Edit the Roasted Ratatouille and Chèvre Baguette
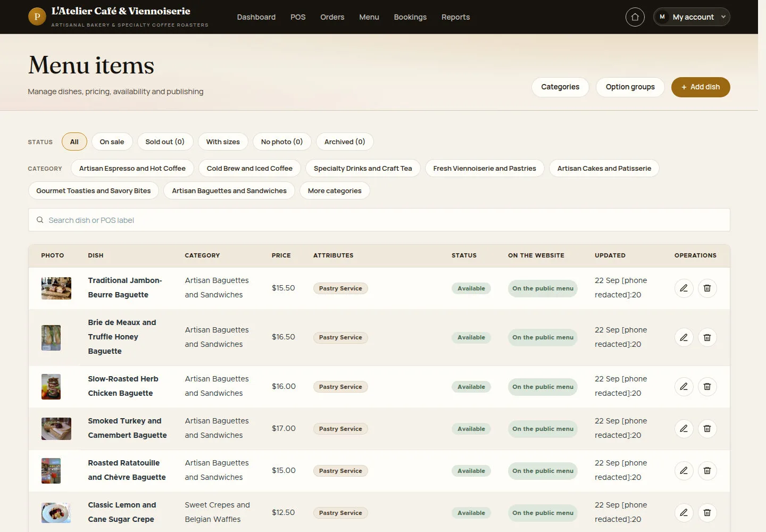Image resolution: width=766 pixels, height=532 pixels. (x=684, y=471)
